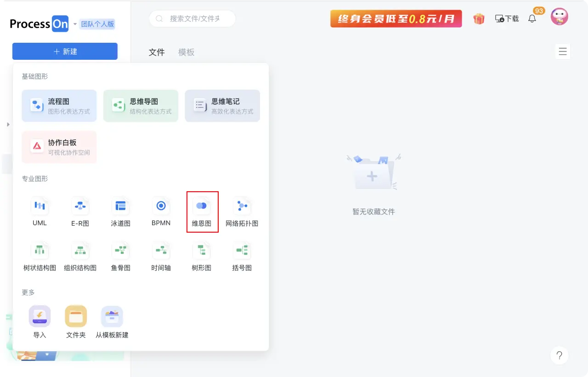
Task: Select the 流程图 diagram type
Action: tap(59, 105)
